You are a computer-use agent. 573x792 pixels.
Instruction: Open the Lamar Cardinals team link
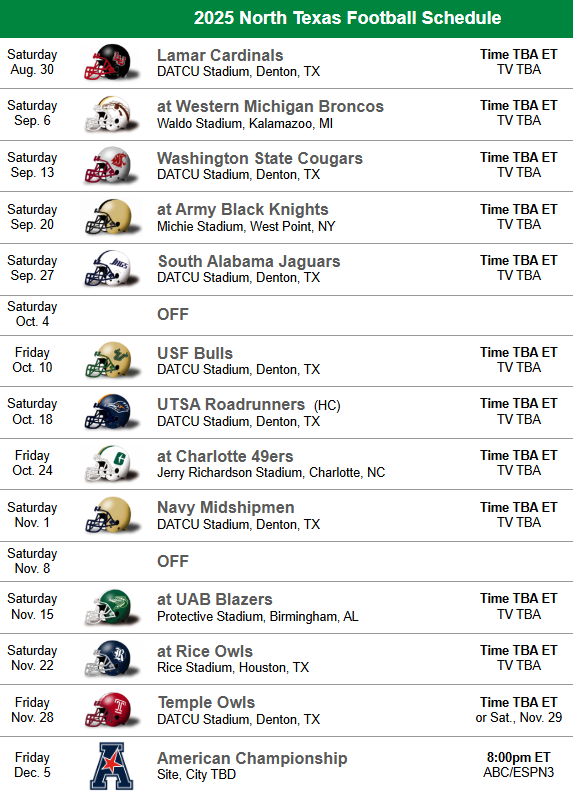coord(220,55)
